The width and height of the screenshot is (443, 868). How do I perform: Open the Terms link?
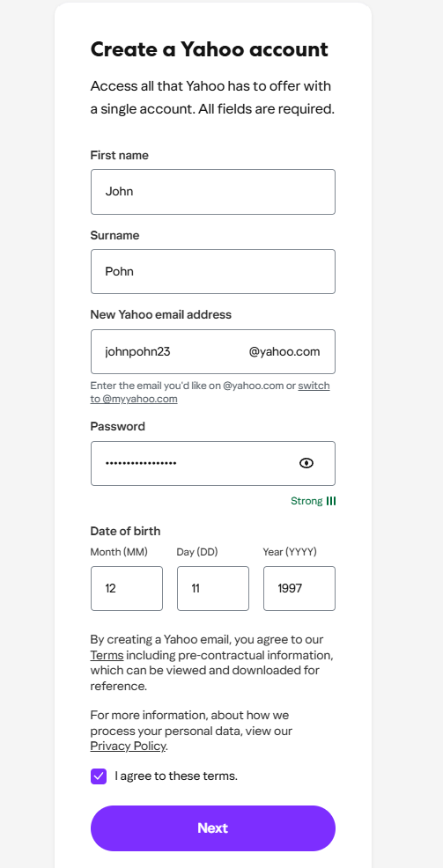[107, 656]
